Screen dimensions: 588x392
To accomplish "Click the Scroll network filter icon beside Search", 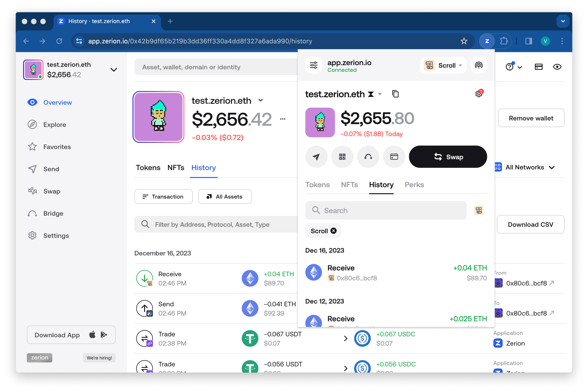I will (479, 210).
